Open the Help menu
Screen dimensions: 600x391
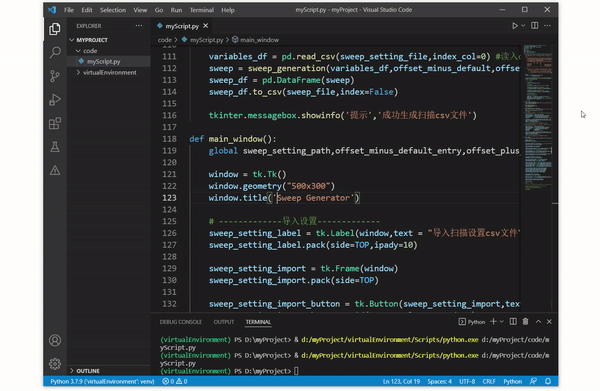coord(228,10)
